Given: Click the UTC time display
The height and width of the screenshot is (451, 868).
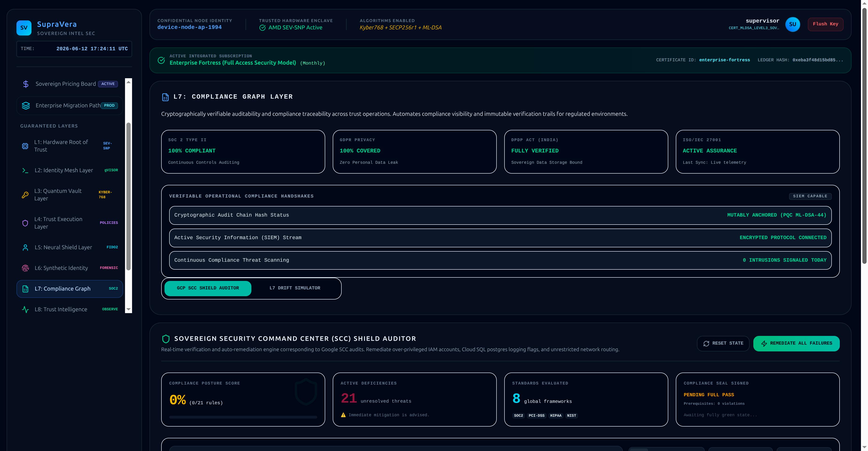Looking at the screenshot, I should [92, 49].
